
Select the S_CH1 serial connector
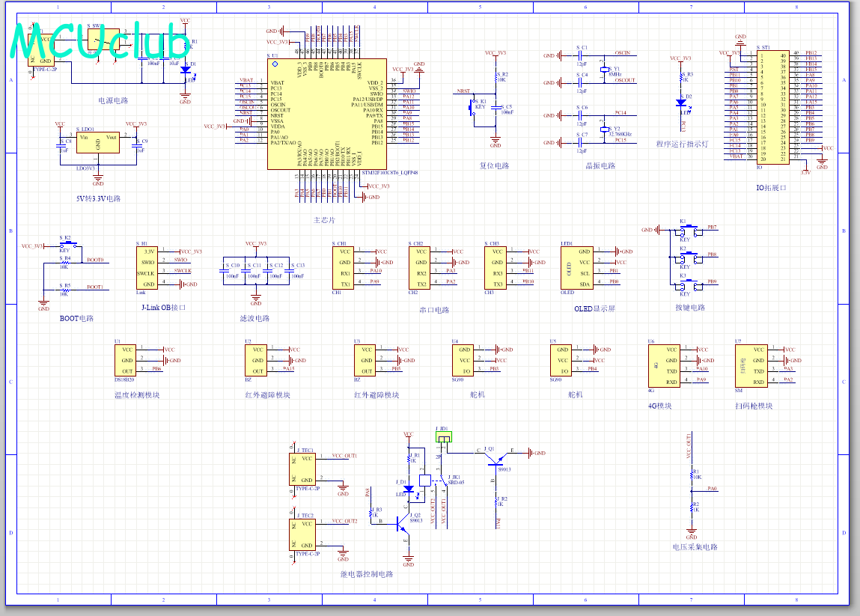coord(344,268)
